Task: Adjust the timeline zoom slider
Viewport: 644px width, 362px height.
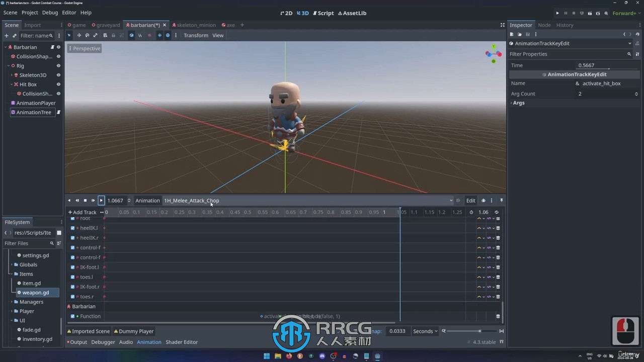Action: 471,331
